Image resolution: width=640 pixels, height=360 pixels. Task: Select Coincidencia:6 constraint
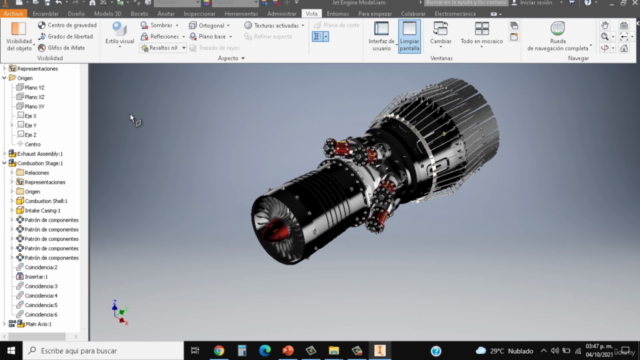tap(37, 315)
